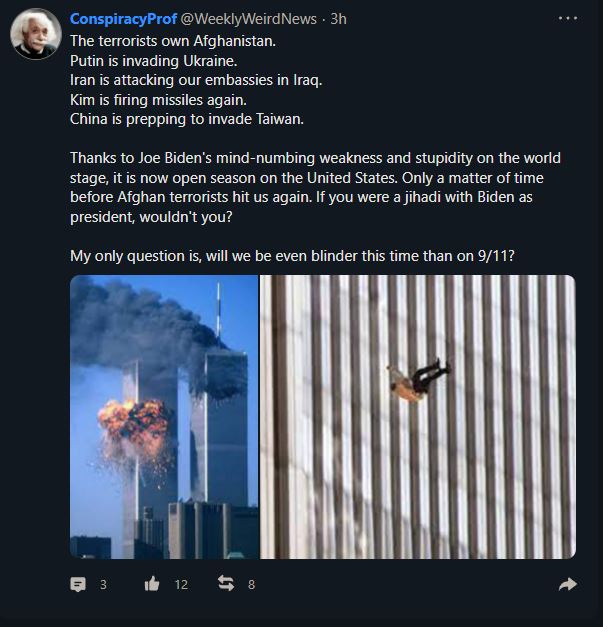Open the falling person tower photo
Image resolution: width=603 pixels, height=627 pixels.
point(418,417)
